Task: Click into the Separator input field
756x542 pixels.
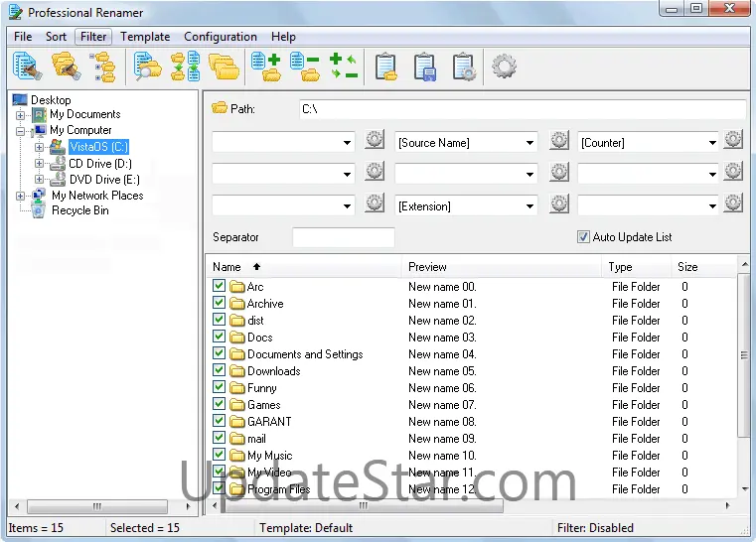Action: [x=344, y=237]
